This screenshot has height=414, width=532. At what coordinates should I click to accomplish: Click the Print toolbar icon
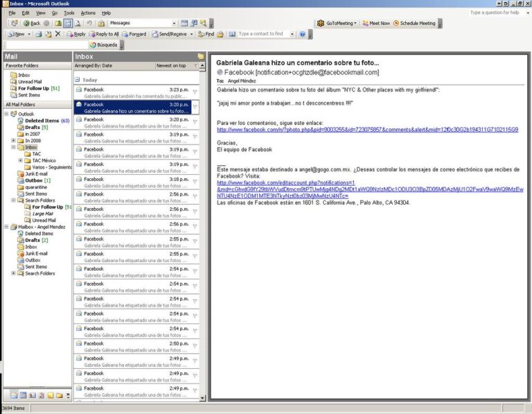click(39, 34)
